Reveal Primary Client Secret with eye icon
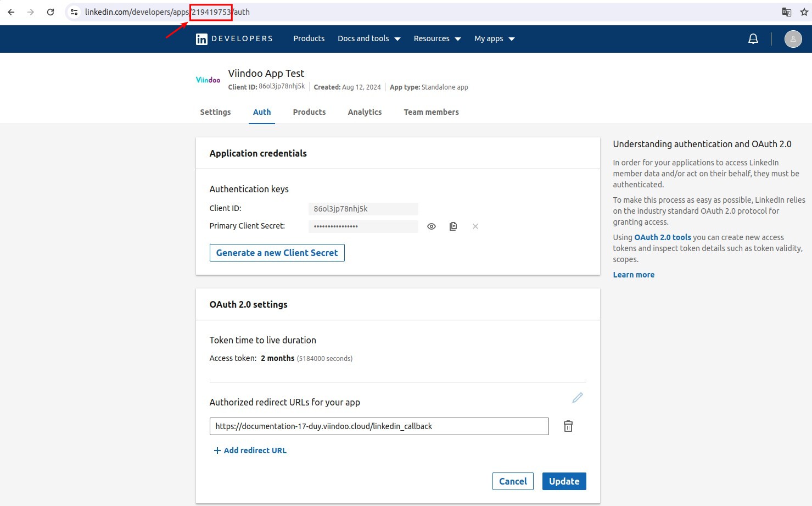The image size is (812, 506). [432, 226]
